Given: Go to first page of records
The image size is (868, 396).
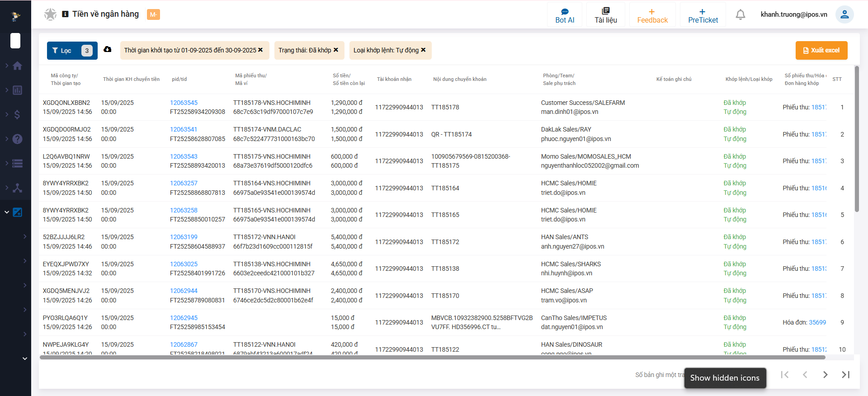Looking at the screenshot, I should point(785,375).
